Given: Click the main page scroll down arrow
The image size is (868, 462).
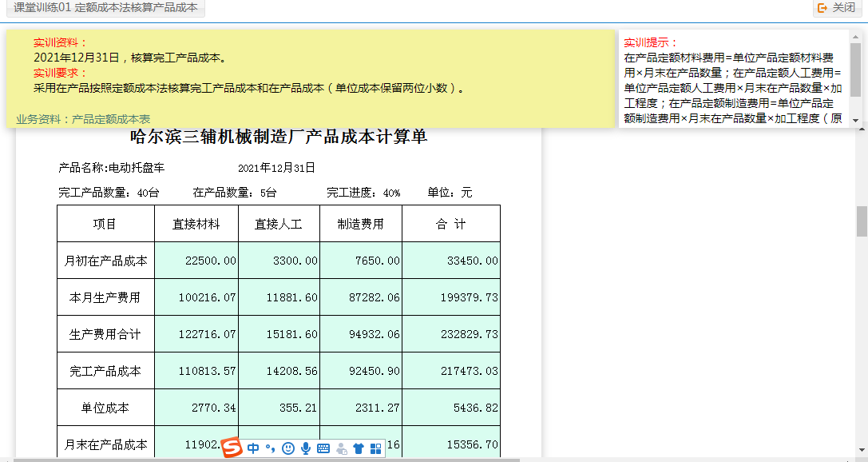Looking at the screenshot, I should [862, 450].
